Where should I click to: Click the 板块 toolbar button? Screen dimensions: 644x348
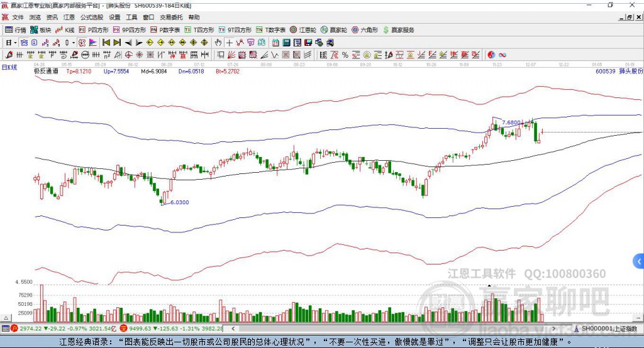(41, 30)
